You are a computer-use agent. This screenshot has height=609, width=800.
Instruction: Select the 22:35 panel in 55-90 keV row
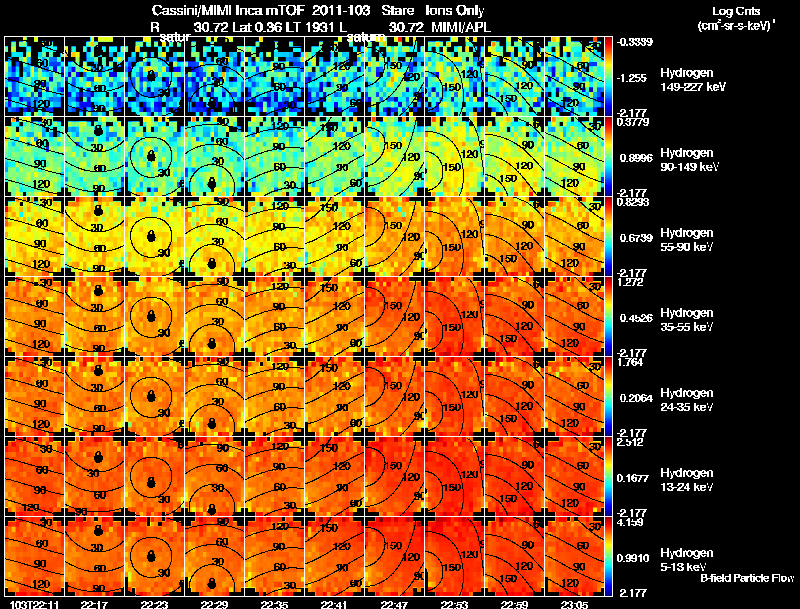[x=274, y=237]
